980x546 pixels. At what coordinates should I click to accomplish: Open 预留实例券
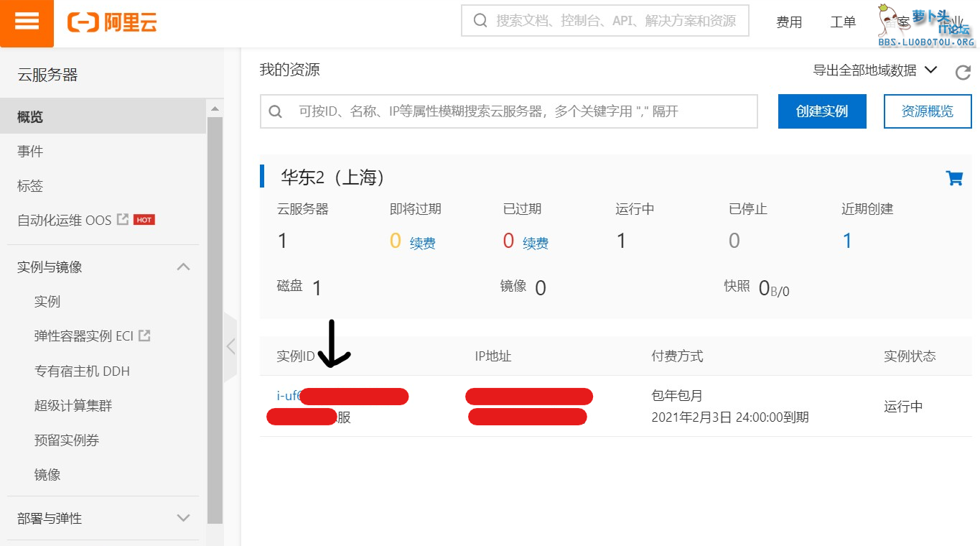pyautogui.click(x=67, y=440)
